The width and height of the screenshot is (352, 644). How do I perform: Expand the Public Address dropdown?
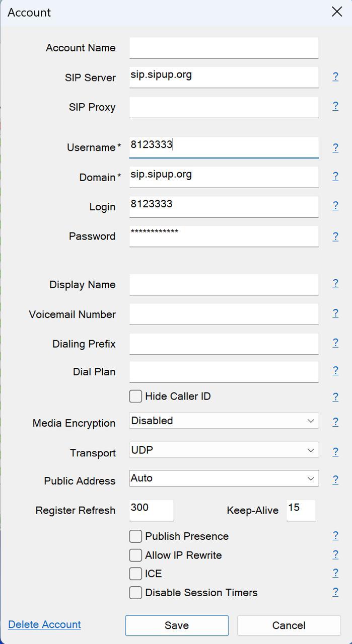coord(224,478)
